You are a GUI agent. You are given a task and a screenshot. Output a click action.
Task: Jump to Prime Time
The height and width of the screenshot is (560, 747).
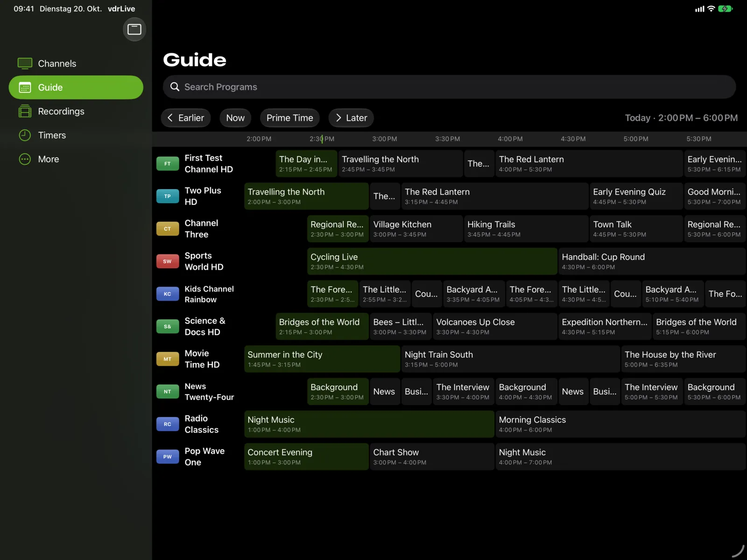pos(289,118)
